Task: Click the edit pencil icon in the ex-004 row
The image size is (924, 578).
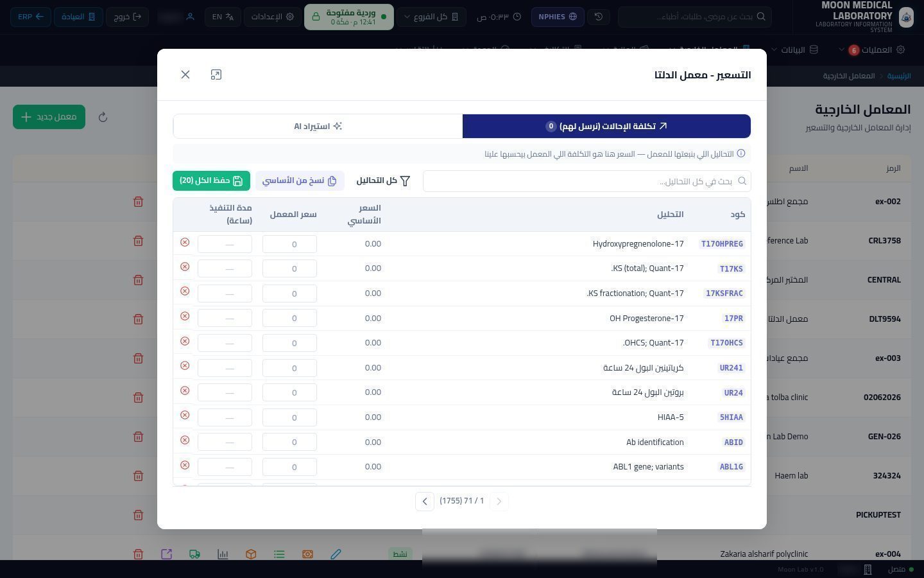Action: tap(336, 554)
